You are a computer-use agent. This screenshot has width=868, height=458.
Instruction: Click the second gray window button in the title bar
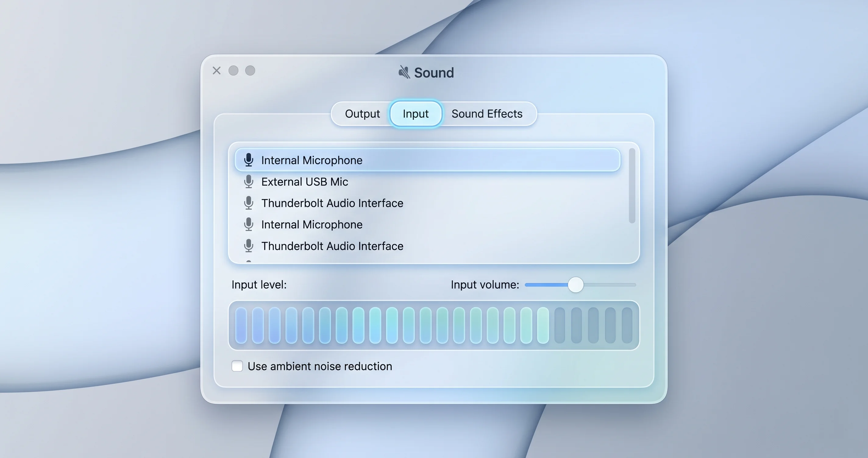(x=250, y=71)
